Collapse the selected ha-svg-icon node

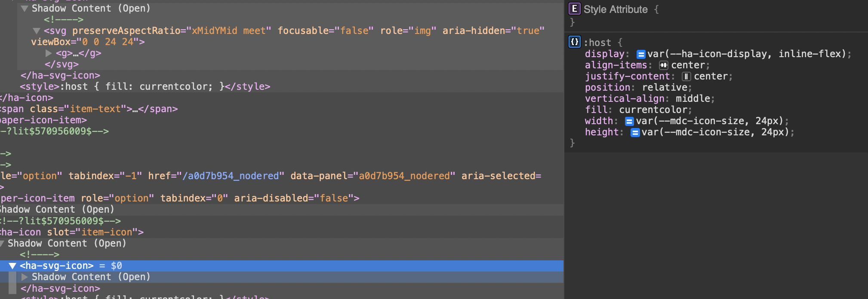12,266
